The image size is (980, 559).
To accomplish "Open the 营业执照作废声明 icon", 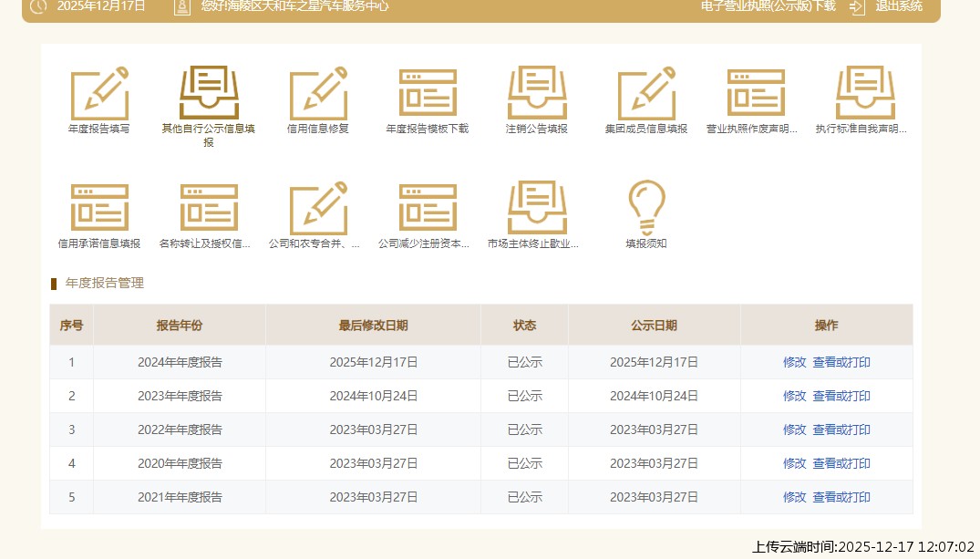I will click(756, 94).
